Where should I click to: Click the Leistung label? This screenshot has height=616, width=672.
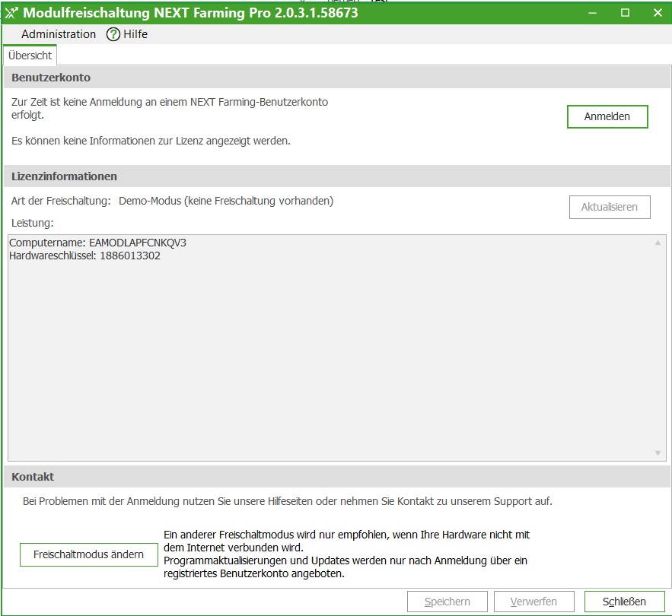(x=33, y=223)
